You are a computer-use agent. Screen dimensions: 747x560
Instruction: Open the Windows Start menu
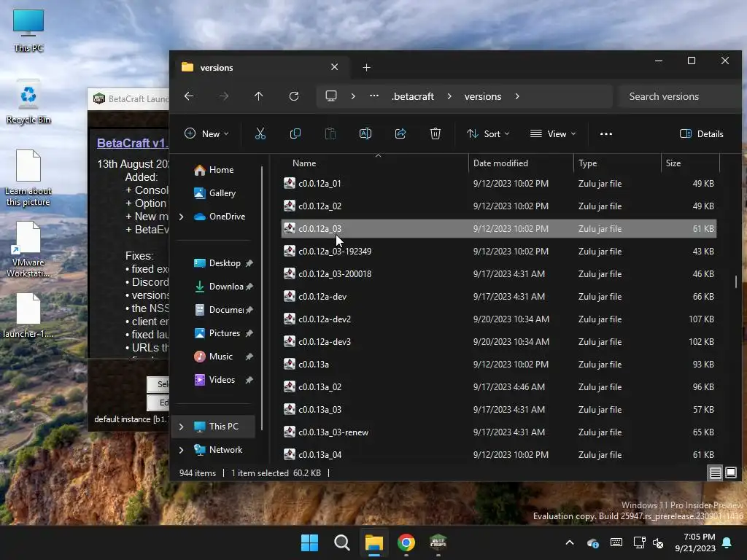(309, 542)
